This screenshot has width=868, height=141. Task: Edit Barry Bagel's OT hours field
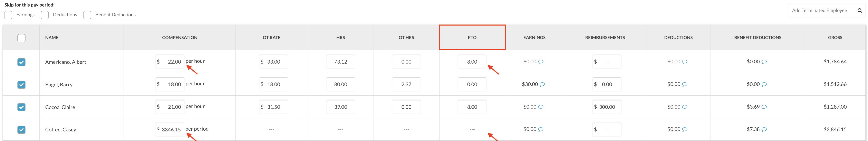(406, 85)
